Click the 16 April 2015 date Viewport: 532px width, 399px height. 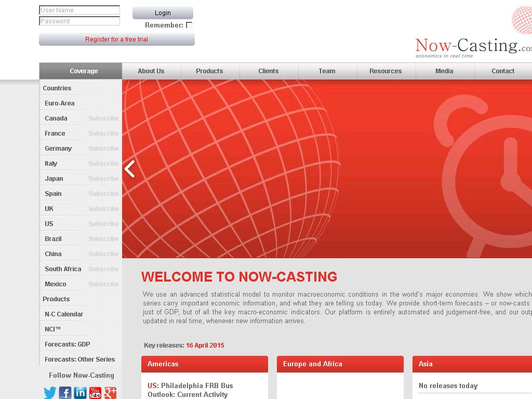coord(205,345)
